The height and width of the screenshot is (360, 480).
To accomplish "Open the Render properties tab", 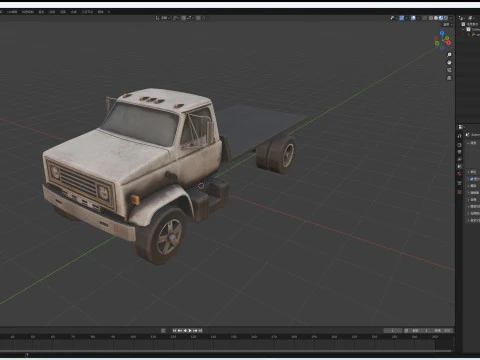I will pos(459,145).
